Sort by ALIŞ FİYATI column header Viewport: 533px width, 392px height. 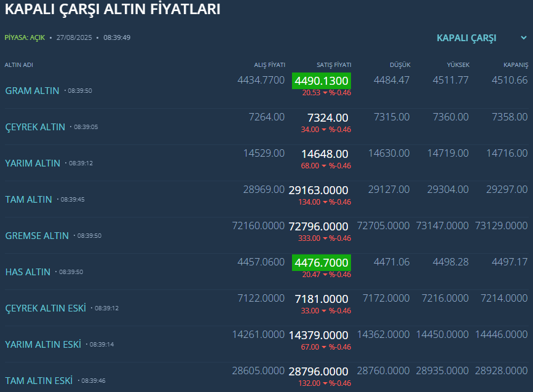pyautogui.click(x=270, y=65)
